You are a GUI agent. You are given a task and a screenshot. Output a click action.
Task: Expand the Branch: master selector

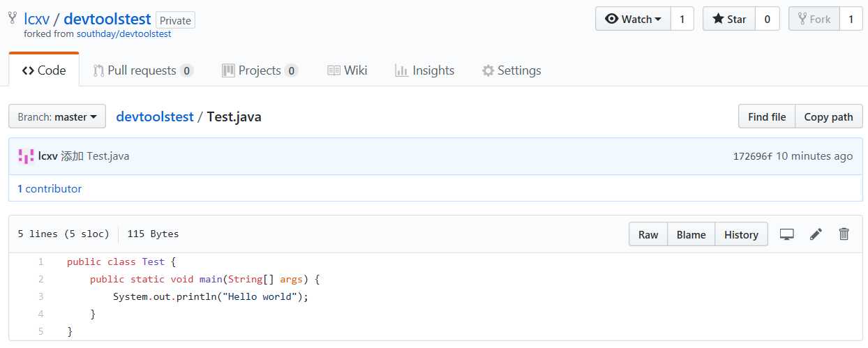tap(57, 116)
